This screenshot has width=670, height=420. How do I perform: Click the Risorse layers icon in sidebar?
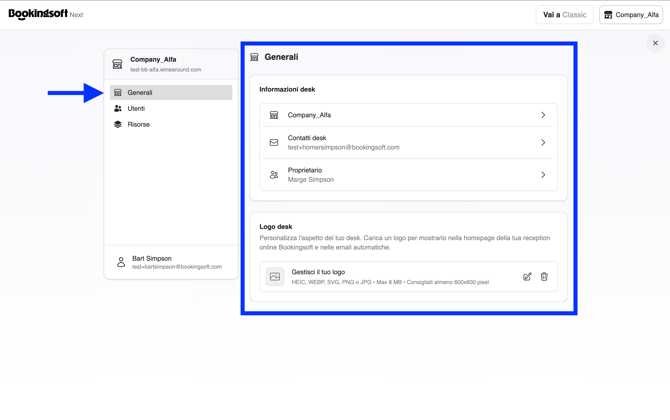tap(118, 124)
